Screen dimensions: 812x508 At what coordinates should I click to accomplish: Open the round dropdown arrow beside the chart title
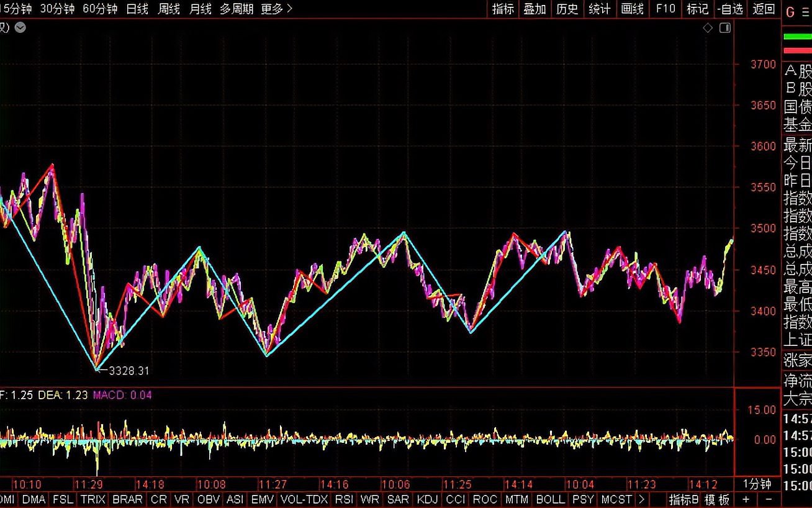(x=20, y=27)
